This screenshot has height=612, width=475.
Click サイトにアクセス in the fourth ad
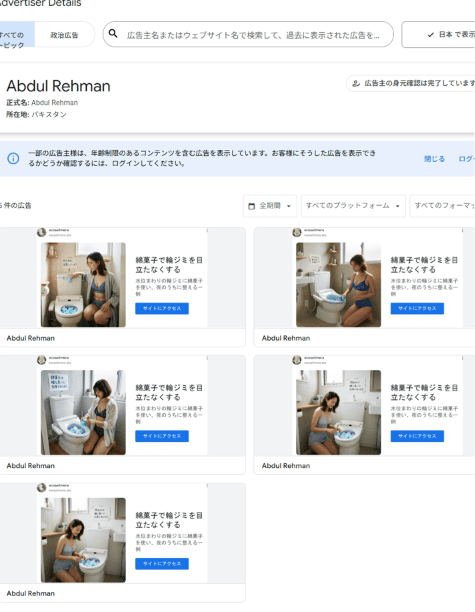[417, 436]
